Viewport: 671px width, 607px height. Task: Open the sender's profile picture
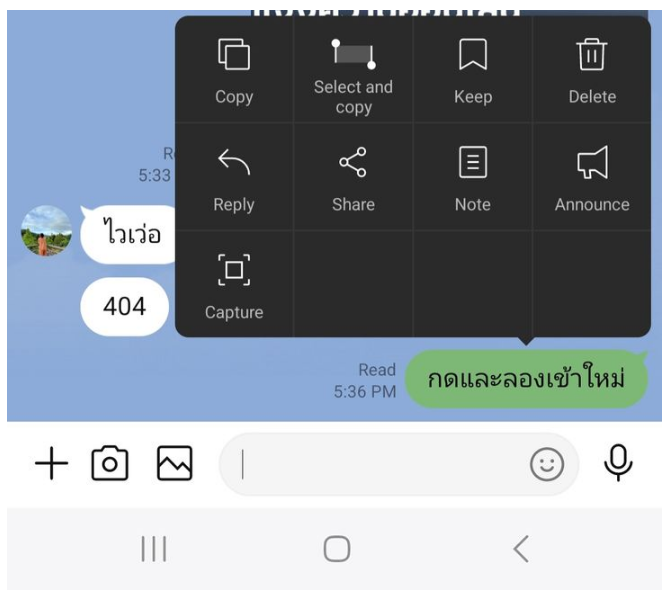coord(46,231)
